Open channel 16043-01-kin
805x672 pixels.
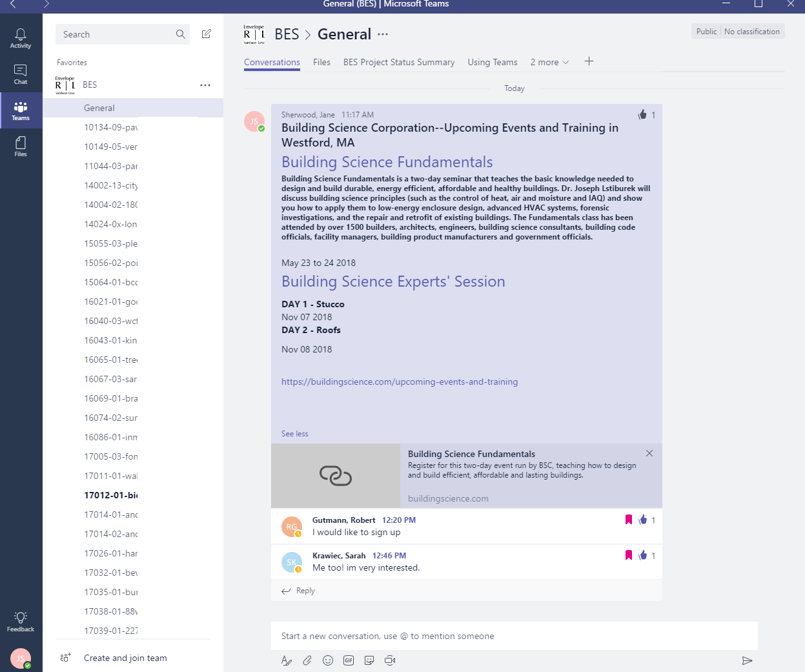(x=110, y=340)
